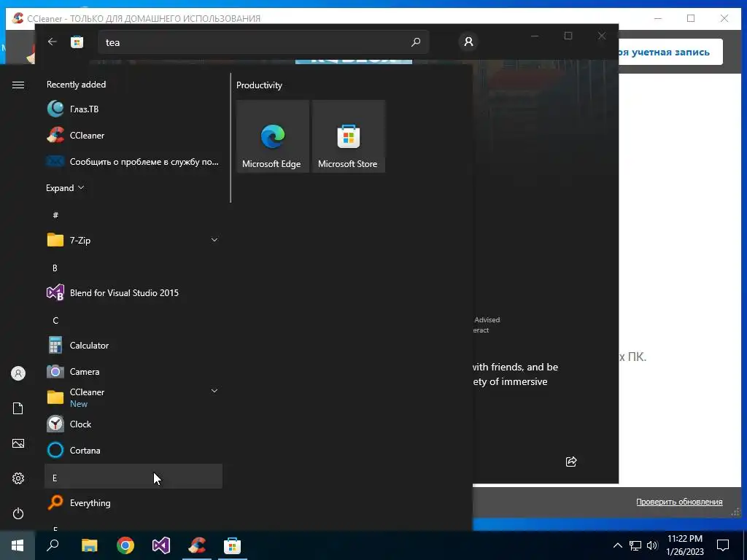747x560 pixels.
Task: Expand the Recently added list
Action: (65, 187)
